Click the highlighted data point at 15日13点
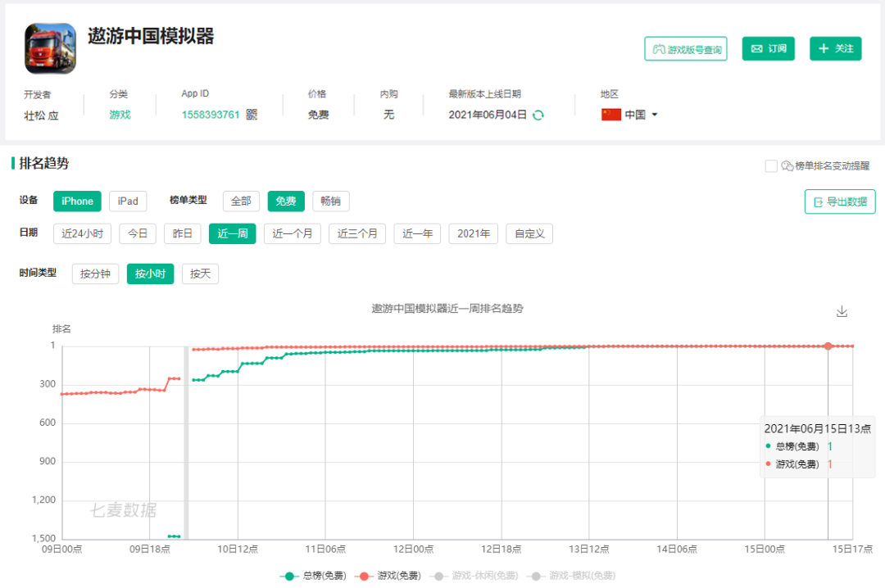Screen dimensions: 885x588 click(x=828, y=346)
